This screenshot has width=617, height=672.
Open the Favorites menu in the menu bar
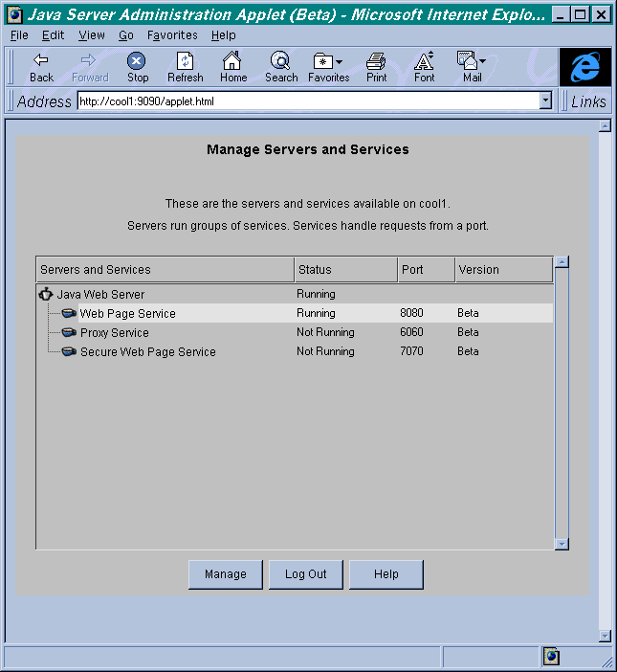coord(172,35)
